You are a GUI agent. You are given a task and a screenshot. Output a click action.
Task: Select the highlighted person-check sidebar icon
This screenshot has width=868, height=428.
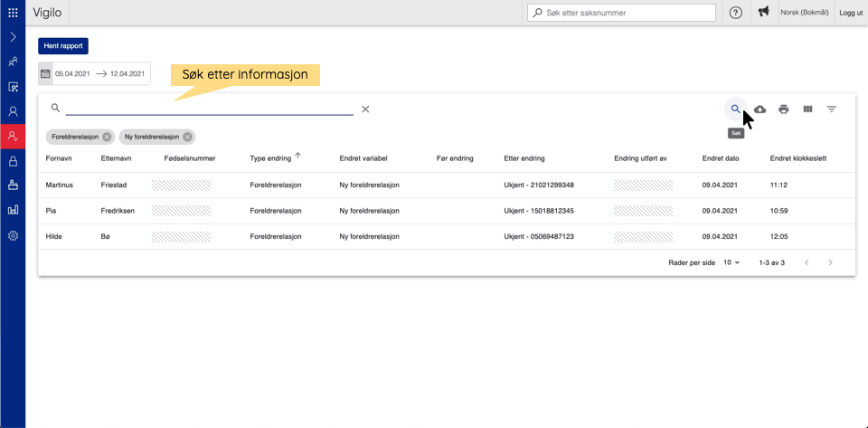13,137
